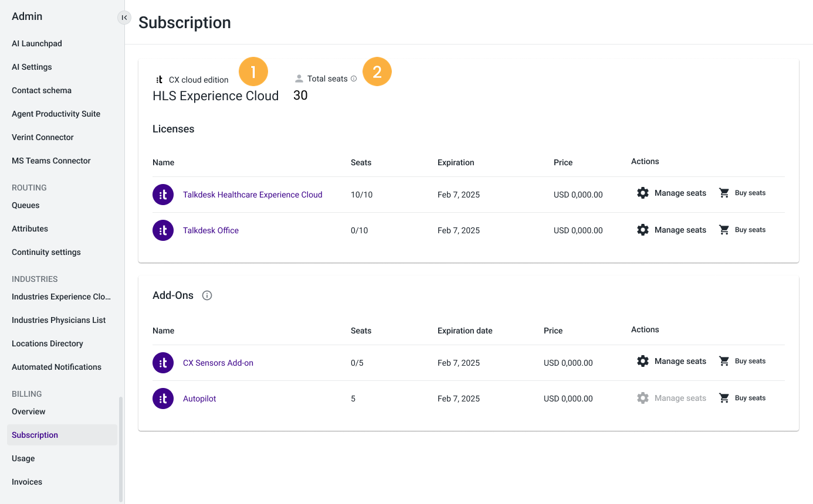This screenshot has height=504, width=813.
Task: Manage seats for Talkdesk Office
Action: pyautogui.click(x=680, y=230)
